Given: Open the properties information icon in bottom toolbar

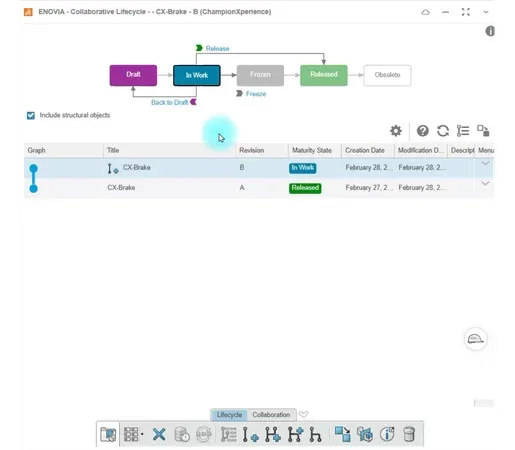Looking at the screenshot, I should point(387,434).
